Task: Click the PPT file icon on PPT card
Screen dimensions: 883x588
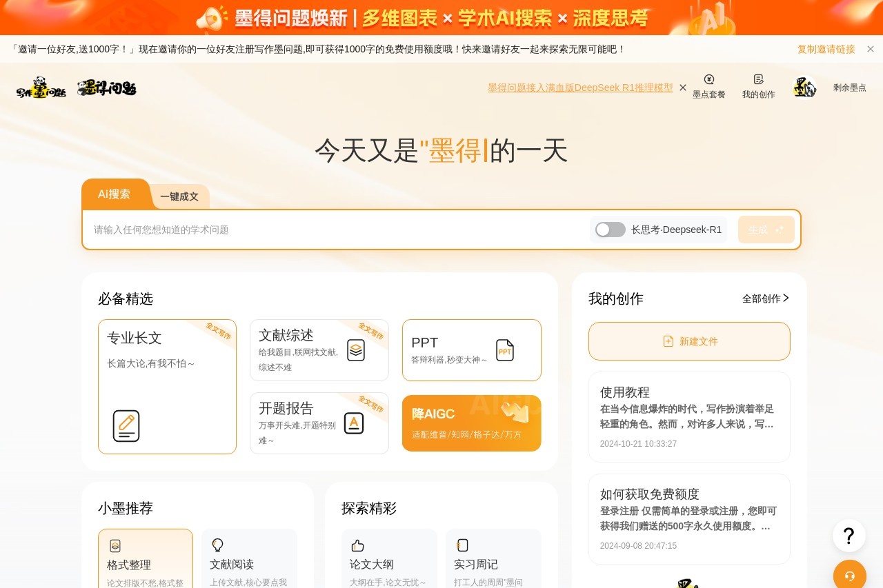Action: pos(505,350)
